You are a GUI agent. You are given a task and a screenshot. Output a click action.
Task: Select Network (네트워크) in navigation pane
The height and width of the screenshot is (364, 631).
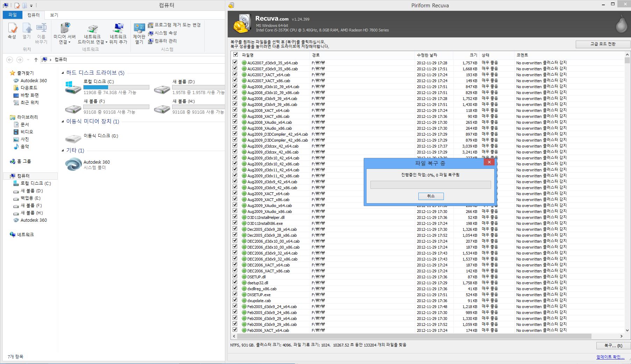25,235
